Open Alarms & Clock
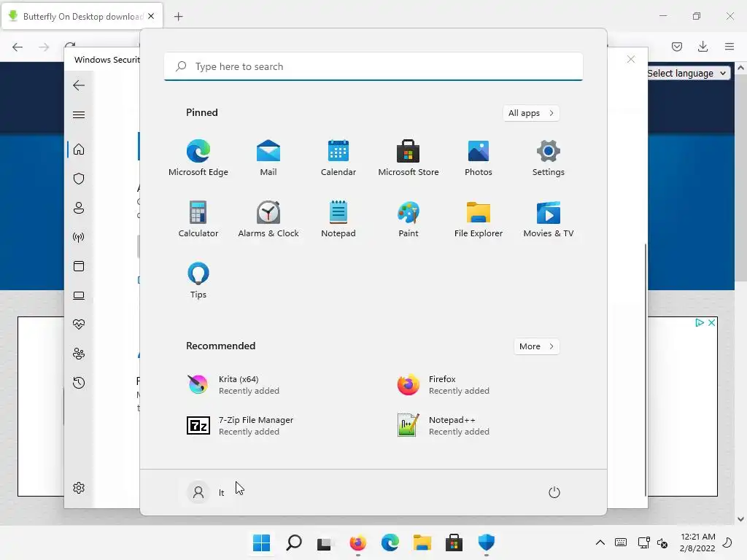This screenshot has height=560, width=747. pos(268,219)
